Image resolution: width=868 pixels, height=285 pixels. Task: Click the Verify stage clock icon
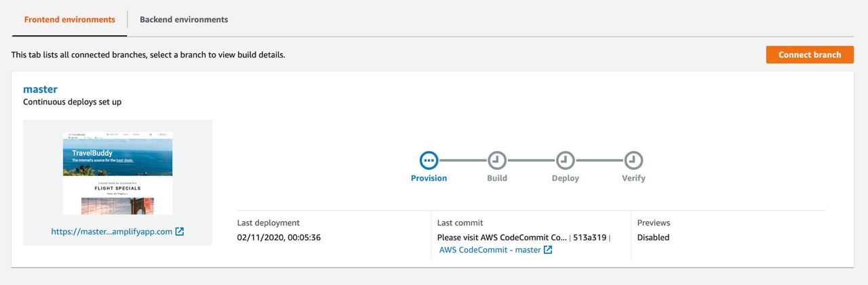coord(633,160)
